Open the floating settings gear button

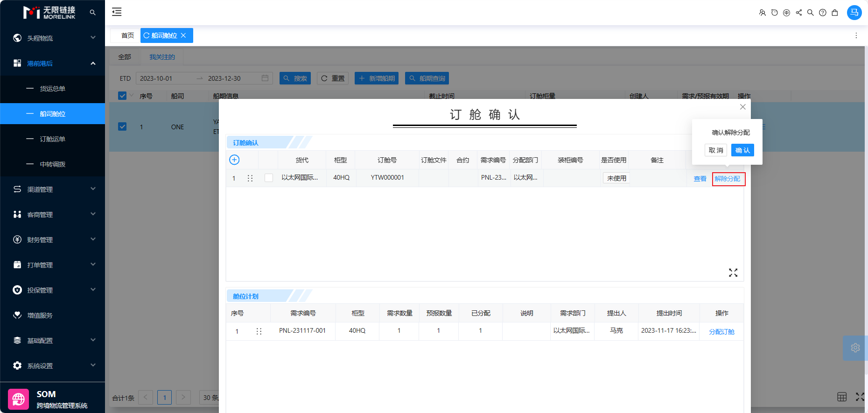point(855,348)
